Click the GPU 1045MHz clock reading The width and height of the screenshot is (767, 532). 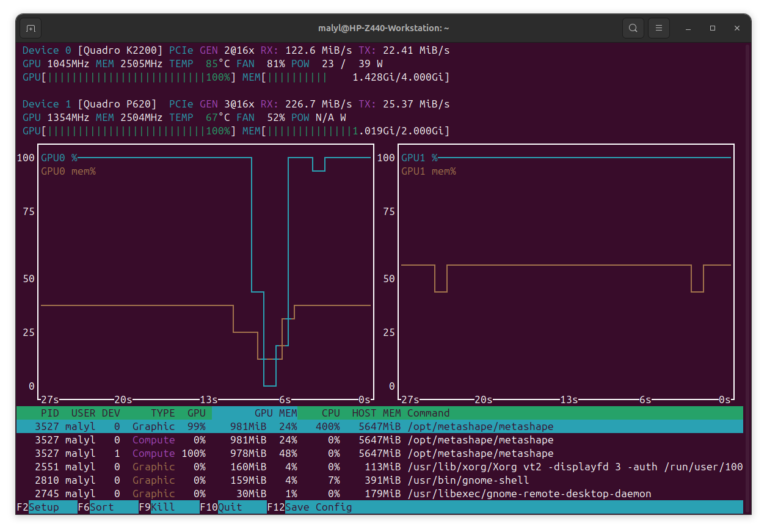coord(56,64)
